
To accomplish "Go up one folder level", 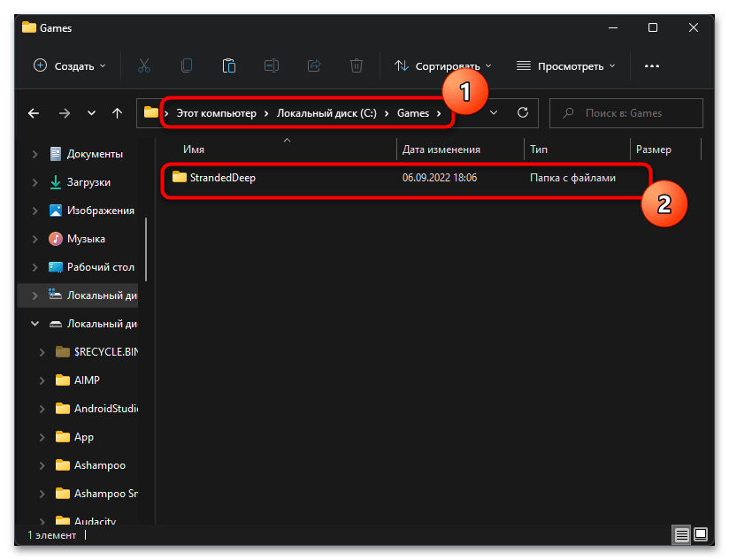I will 117,113.
